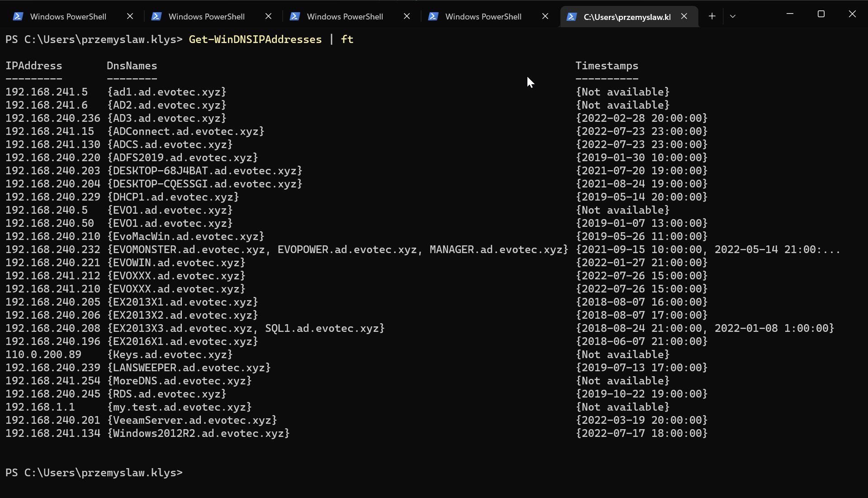
Task: Switch to the fourth Windows PowerShell tab
Action: pyautogui.click(x=483, y=16)
